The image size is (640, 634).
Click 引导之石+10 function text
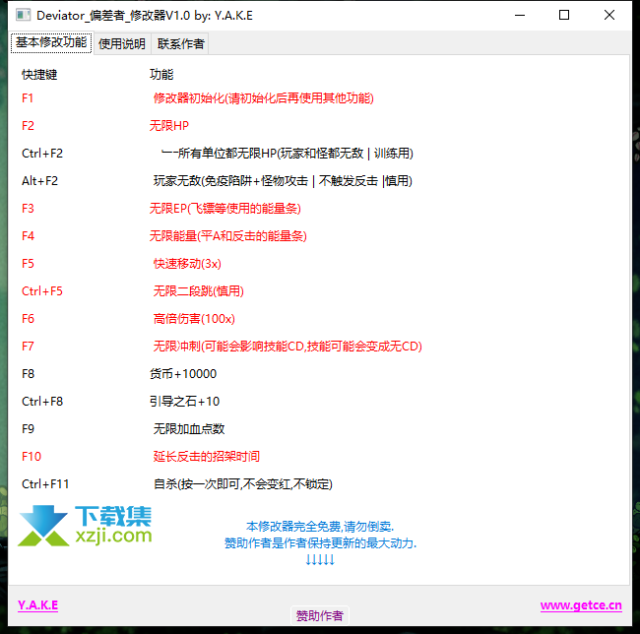tap(184, 401)
